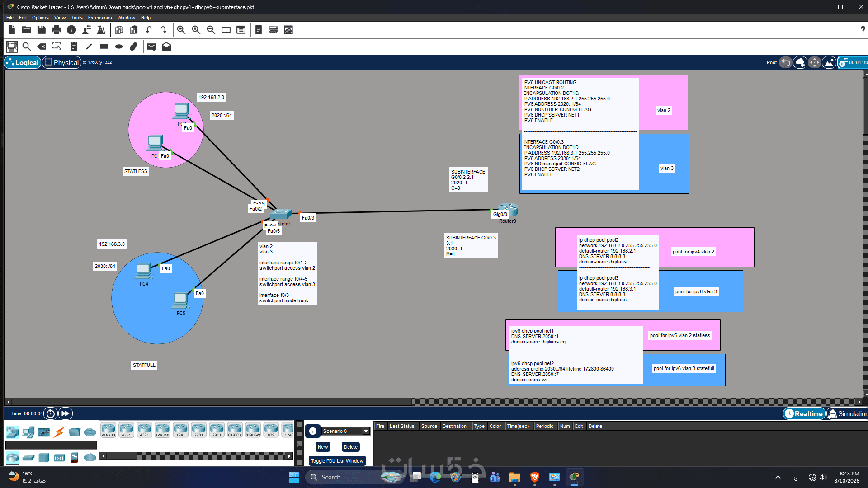Screen dimensions: 868x488
Task: Switch to Simulation mode
Action: [848, 413]
